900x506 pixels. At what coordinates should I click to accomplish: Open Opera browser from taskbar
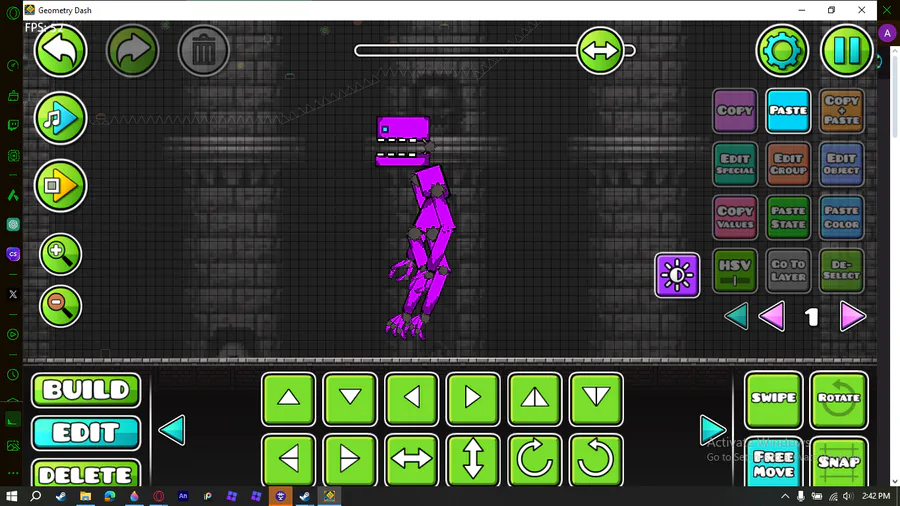(158, 496)
